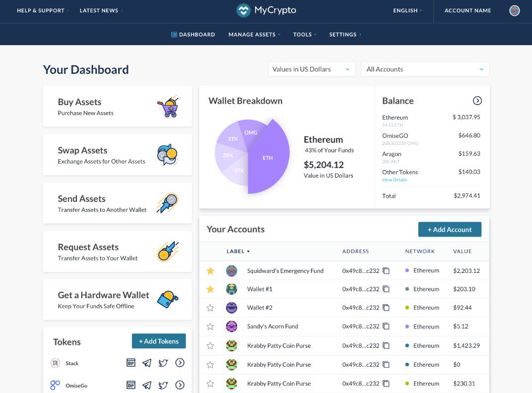Viewport: 532px width, 393px height.
Task: Click the news icon beside Stack token
Action: coord(131,363)
